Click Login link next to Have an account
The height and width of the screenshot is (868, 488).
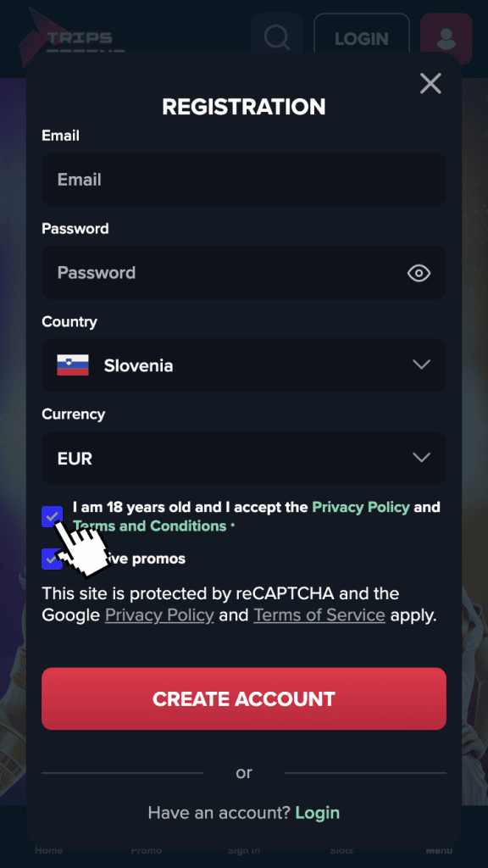(318, 812)
